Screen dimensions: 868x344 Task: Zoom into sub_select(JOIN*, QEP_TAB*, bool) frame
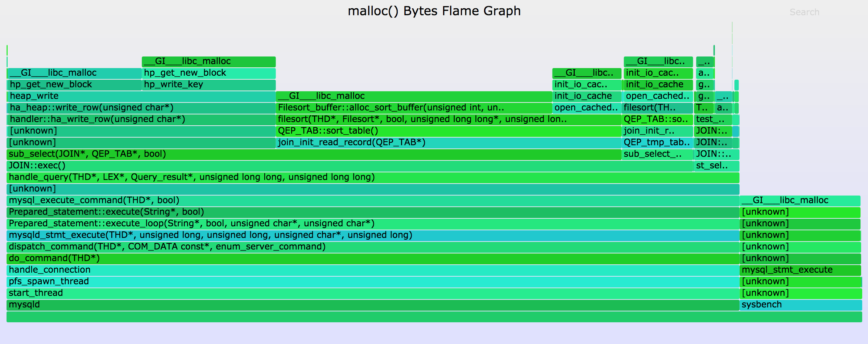(314, 154)
